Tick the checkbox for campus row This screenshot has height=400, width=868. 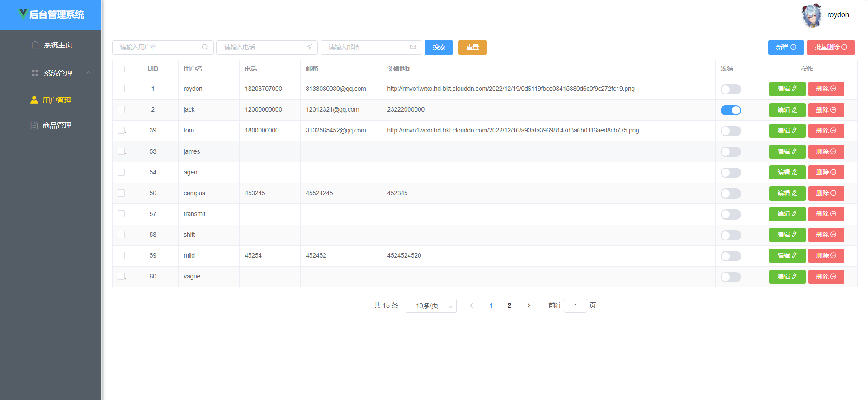(x=121, y=193)
